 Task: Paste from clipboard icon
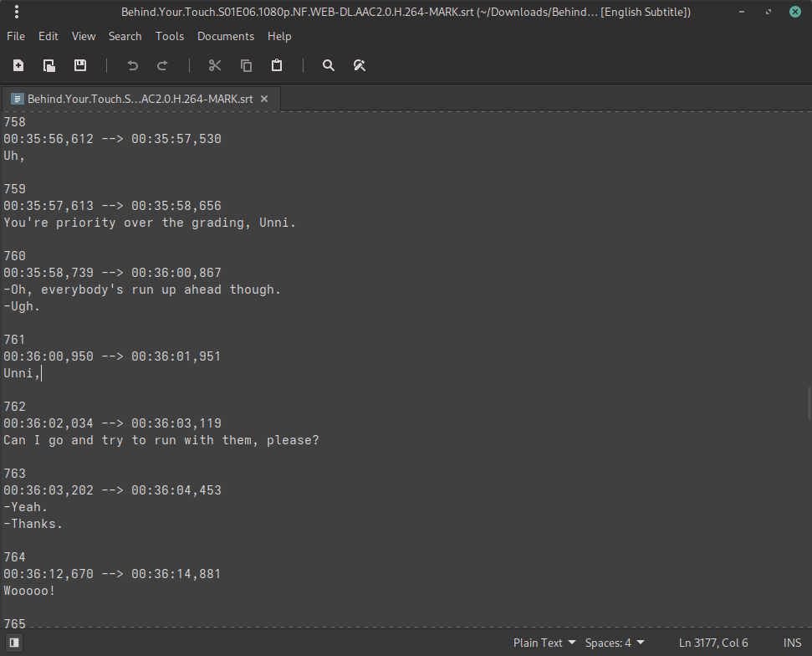click(x=277, y=65)
